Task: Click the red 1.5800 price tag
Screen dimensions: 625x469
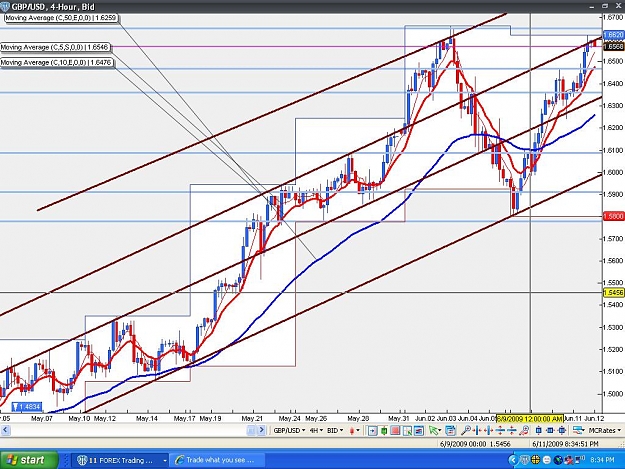Action: click(614, 216)
